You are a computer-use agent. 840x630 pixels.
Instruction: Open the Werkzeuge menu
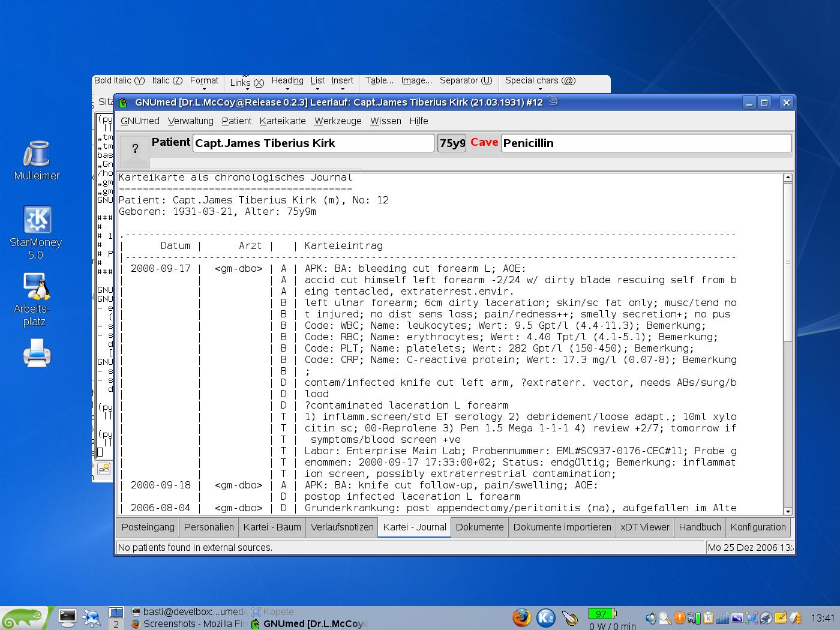coord(338,121)
